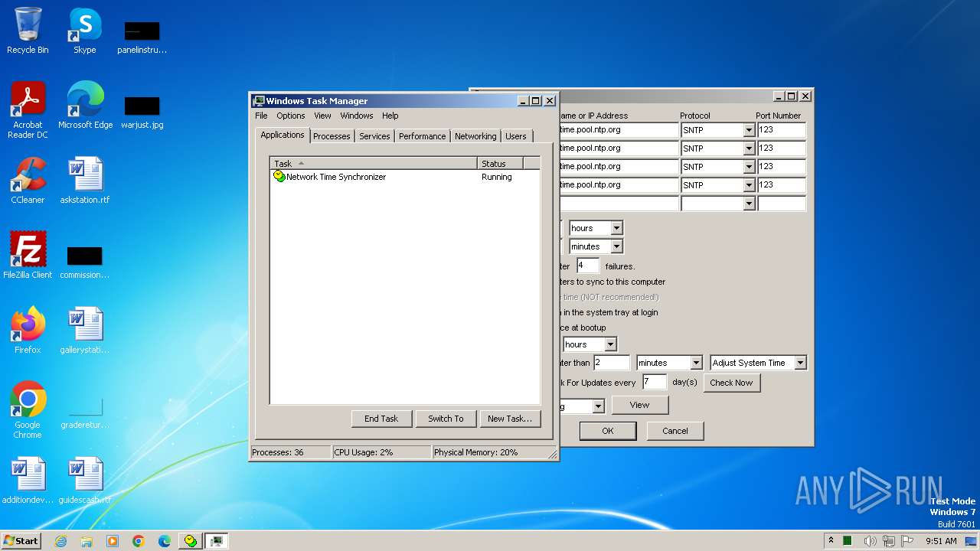
Task: Click into the failures count field
Action: tap(588, 266)
